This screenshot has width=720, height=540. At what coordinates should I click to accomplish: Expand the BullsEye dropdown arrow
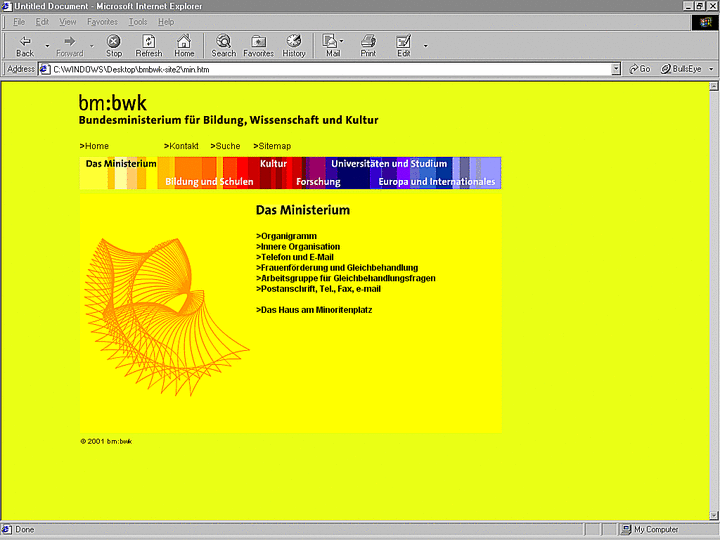711,69
